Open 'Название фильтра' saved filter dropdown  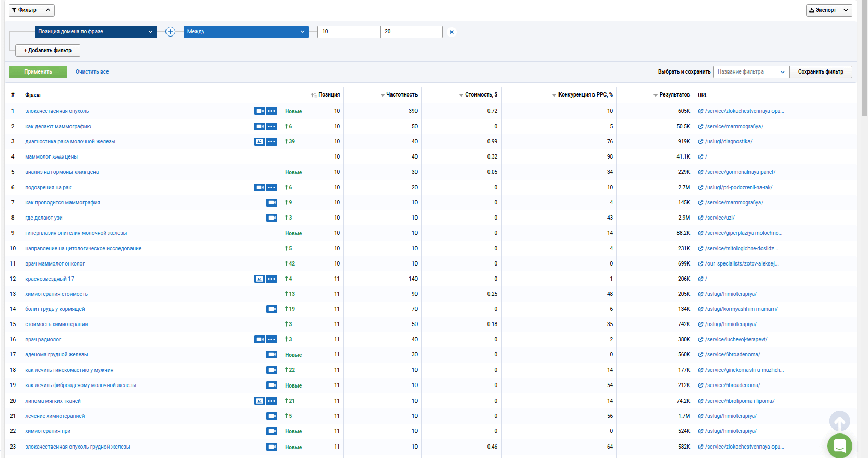pyautogui.click(x=751, y=72)
